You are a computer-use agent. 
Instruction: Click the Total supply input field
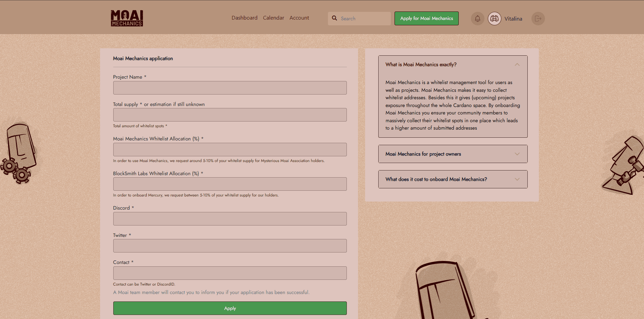tap(230, 115)
